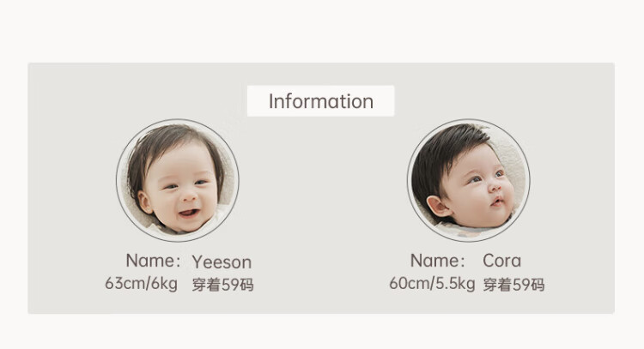
Task: Click 穿着 text under Cora
Action: tap(497, 285)
